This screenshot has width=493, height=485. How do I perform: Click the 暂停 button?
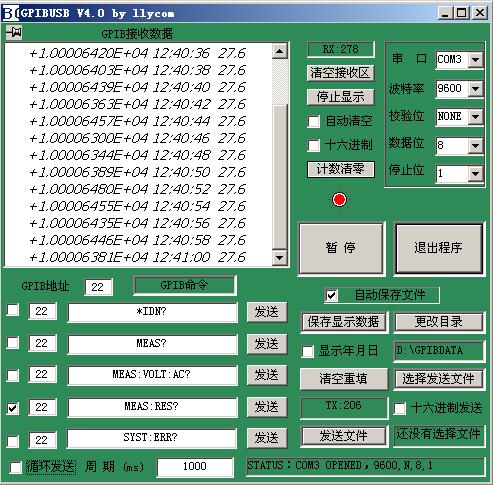click(341, 248)
